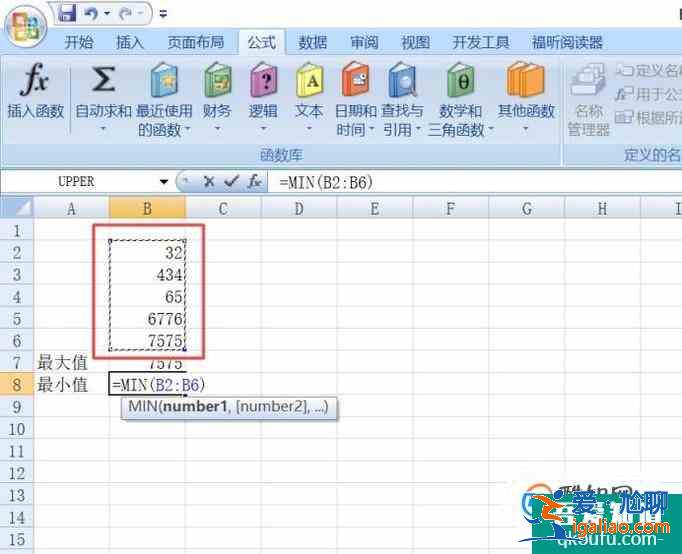Select the 公式 ribbon tab

tap(261, 42)
